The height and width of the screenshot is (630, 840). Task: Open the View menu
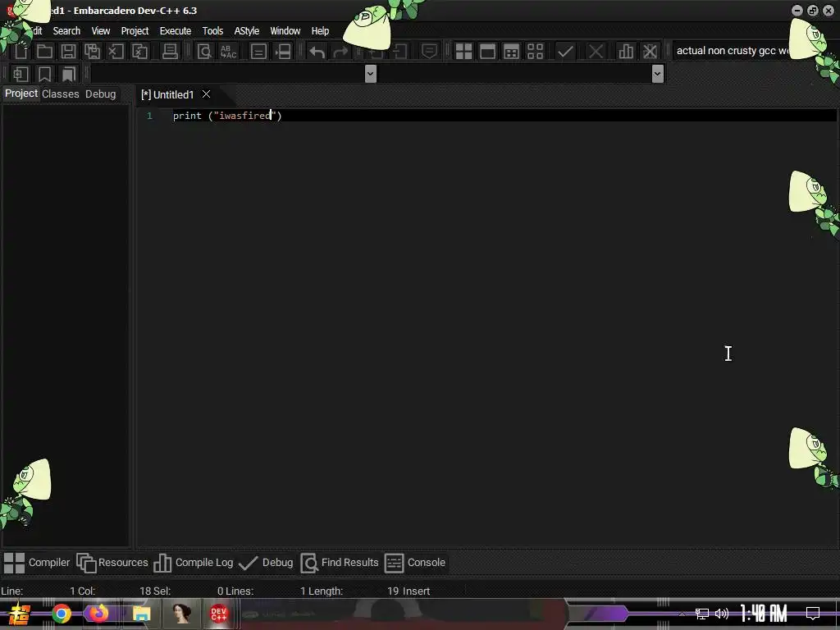tap(101, 31)
